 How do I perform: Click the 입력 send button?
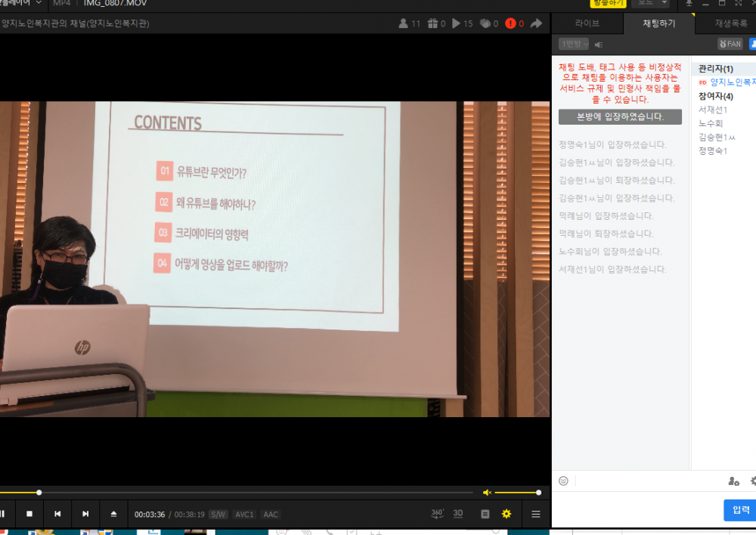click(741, 510)
